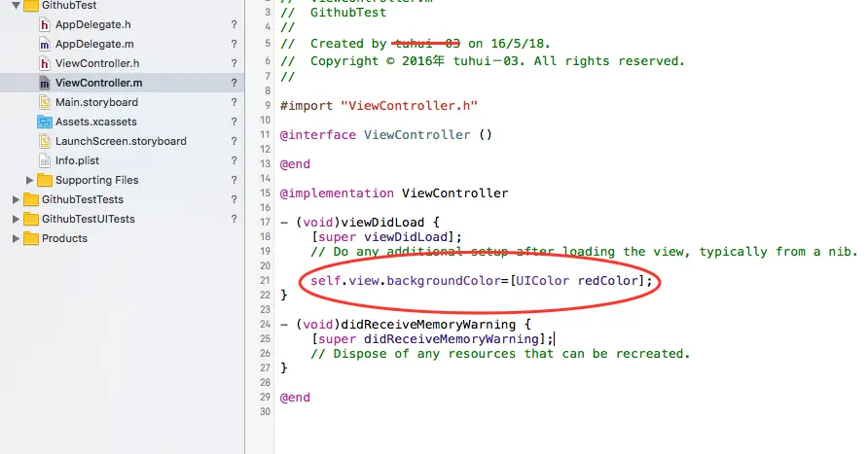
Task: Click the final @end on line 29
Action: click(x=295, y=398)
